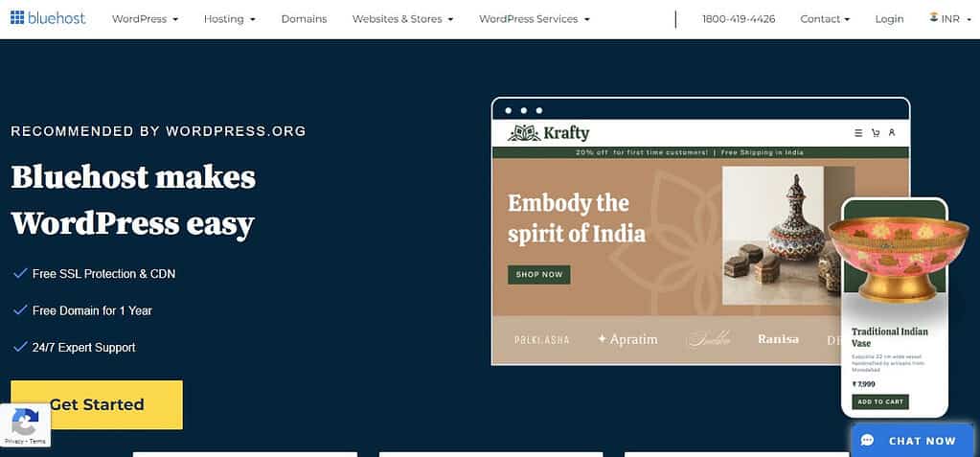The width and height of the screenshot is (980, 457).
Task: Open Websites & Stores dropdown
Action: point(402,19)
